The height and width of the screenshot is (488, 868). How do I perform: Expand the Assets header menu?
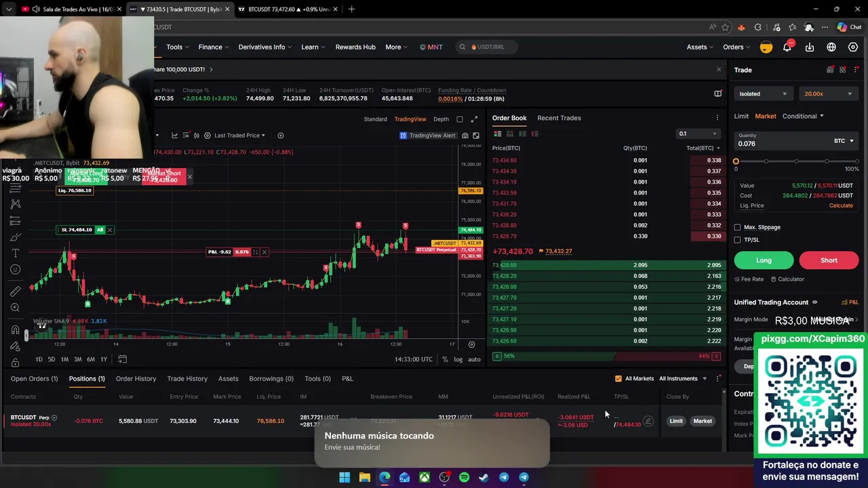point(700,47)
